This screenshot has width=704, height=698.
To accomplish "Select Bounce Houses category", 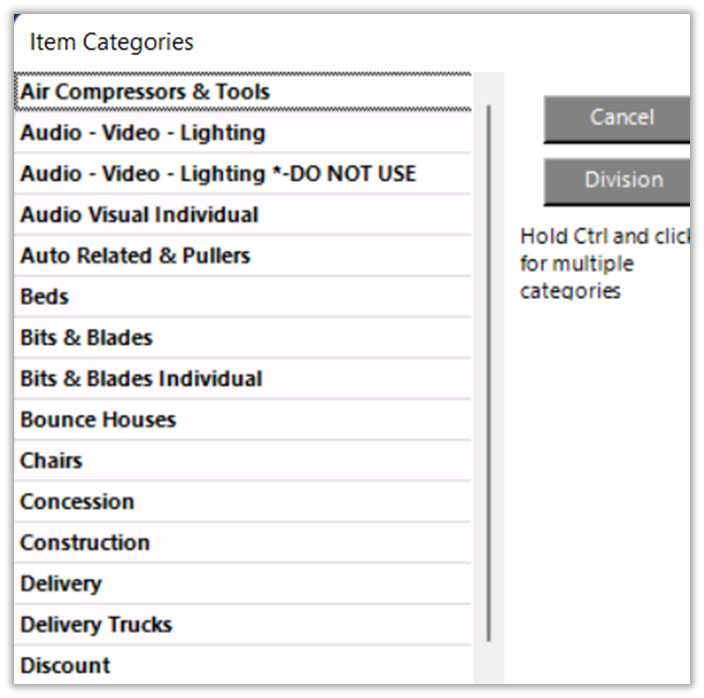I will pyautogui.click(x=98, y=420).
